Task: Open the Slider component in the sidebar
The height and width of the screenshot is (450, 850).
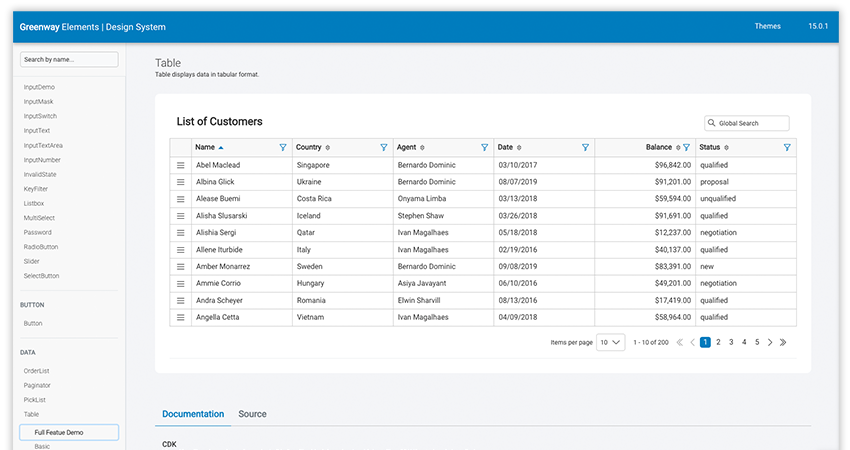Action: [x=33, y=261]
